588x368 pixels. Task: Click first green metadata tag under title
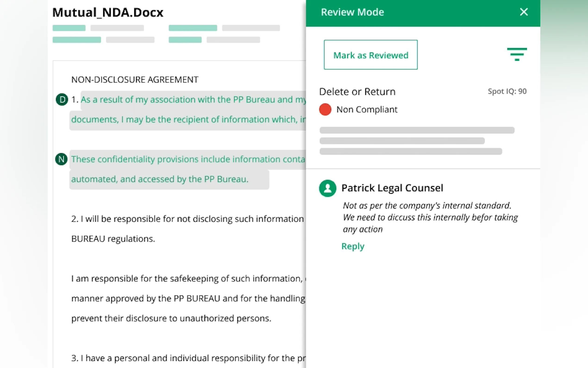[69, 28]
